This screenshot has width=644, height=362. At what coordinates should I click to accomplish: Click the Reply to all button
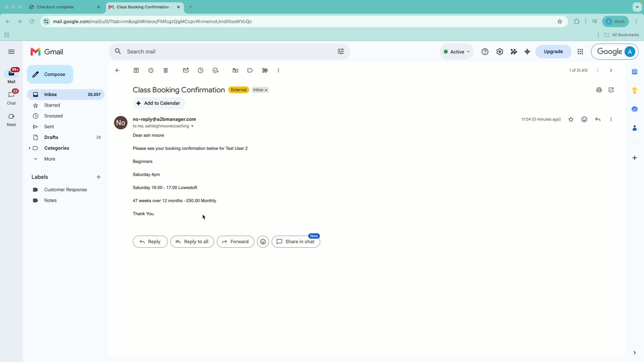pos(192,242)
